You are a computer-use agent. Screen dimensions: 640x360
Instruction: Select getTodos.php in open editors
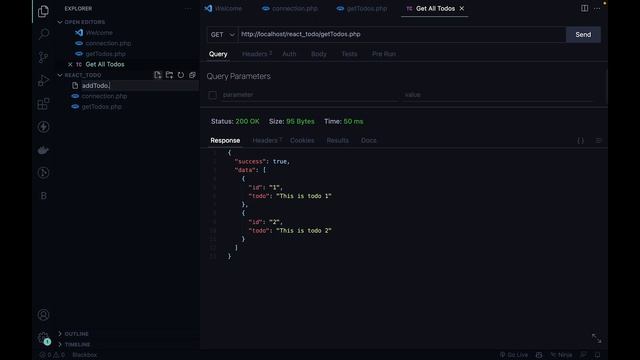pyautogui.click(x=106, y=54)
